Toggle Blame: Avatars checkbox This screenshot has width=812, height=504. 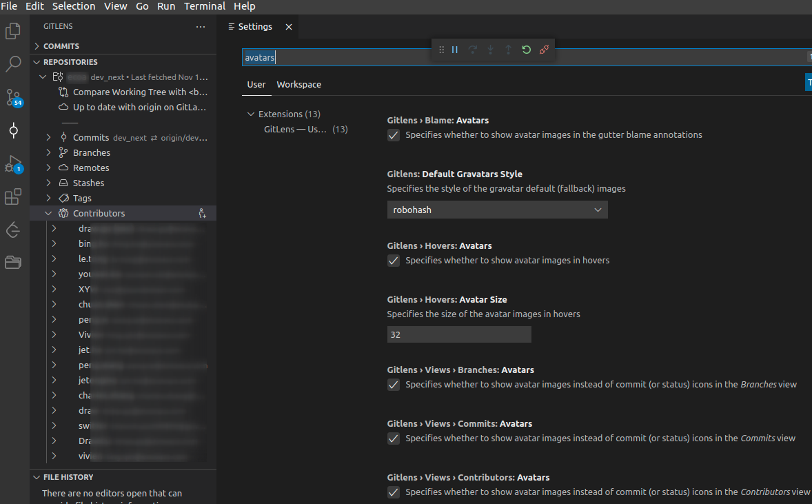(x=394, y=135)
